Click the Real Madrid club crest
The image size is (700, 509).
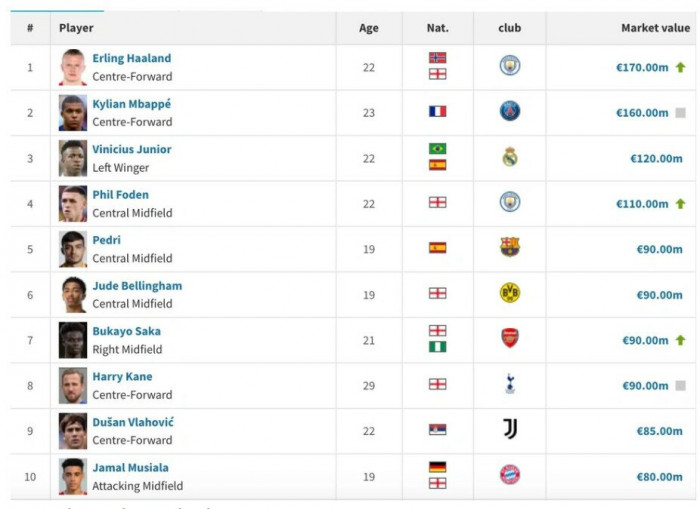[x=510, y=158]
